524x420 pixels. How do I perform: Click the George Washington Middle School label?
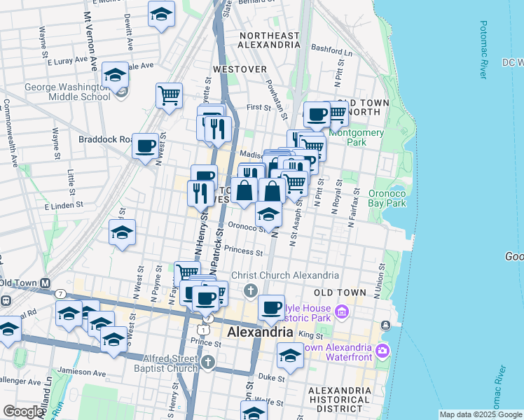tap(67, 92)
